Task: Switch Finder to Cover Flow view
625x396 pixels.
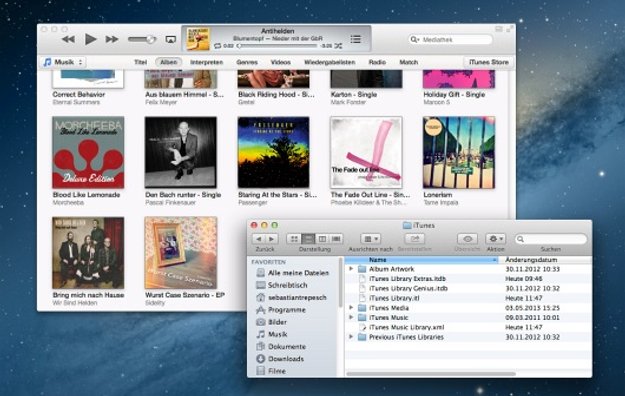Action: 336,239
